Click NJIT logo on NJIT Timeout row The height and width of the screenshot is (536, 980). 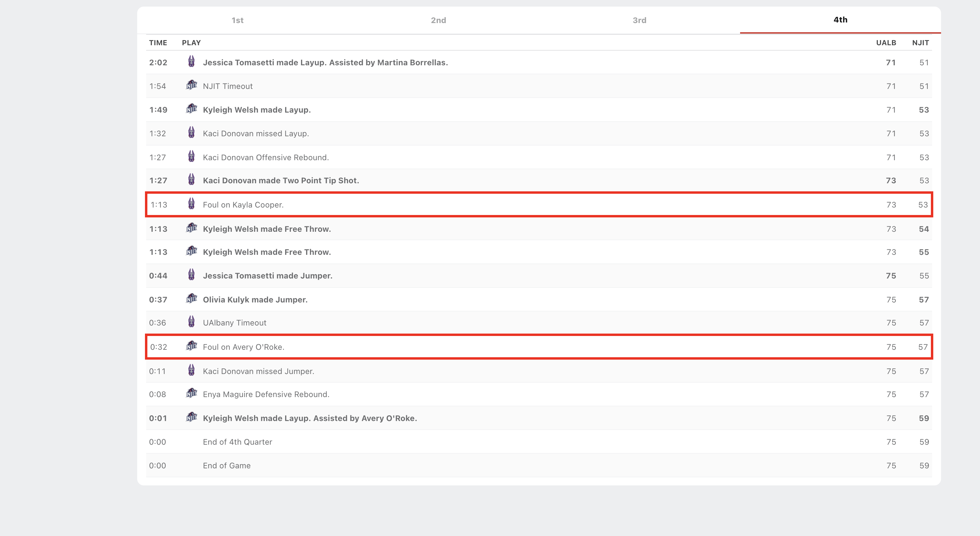[x=191, y=85]
